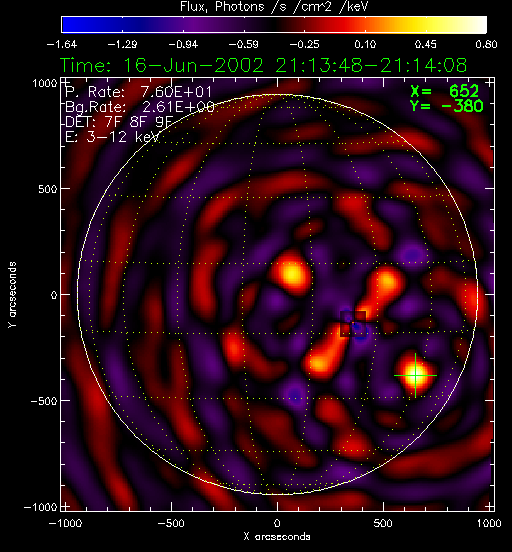
Task: Click the dark square box near image center
Action: click(x=353, y=324)
